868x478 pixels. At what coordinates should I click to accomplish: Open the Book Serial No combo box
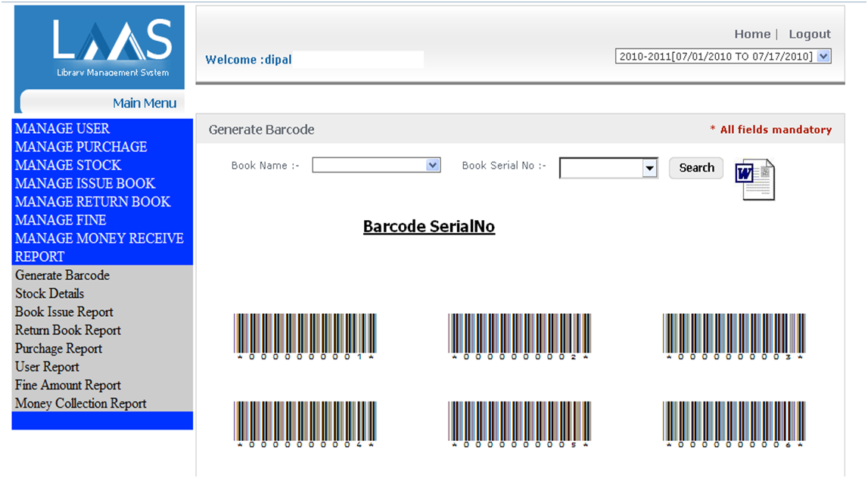(x=608, y=168)
